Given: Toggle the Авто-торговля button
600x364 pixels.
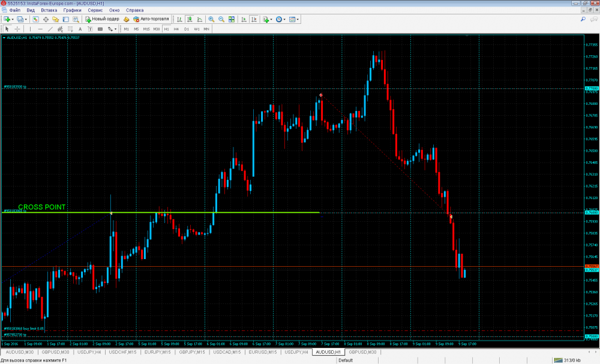Looking at the screenshot, I should (x=151, y=19).
